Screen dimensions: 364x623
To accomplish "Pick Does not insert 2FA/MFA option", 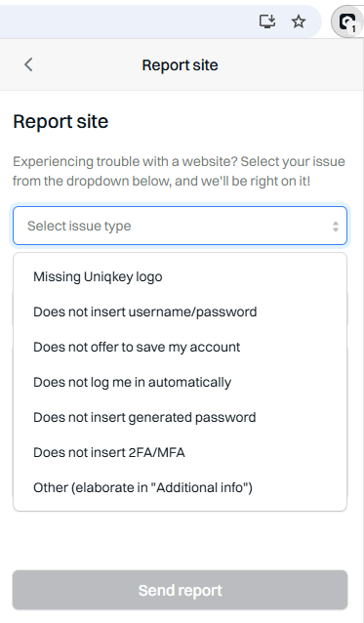I will click(180, 452).
